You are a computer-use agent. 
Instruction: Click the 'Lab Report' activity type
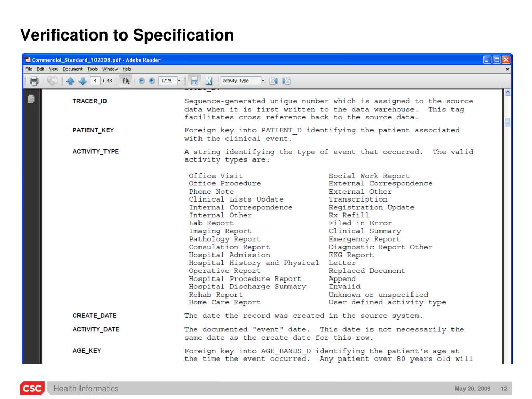point(211,223)
